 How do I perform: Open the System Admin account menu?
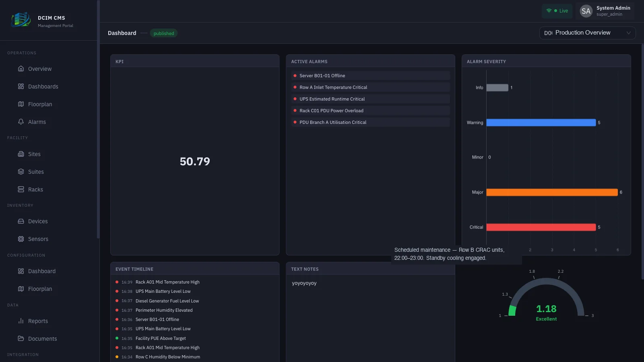point(605,11)
